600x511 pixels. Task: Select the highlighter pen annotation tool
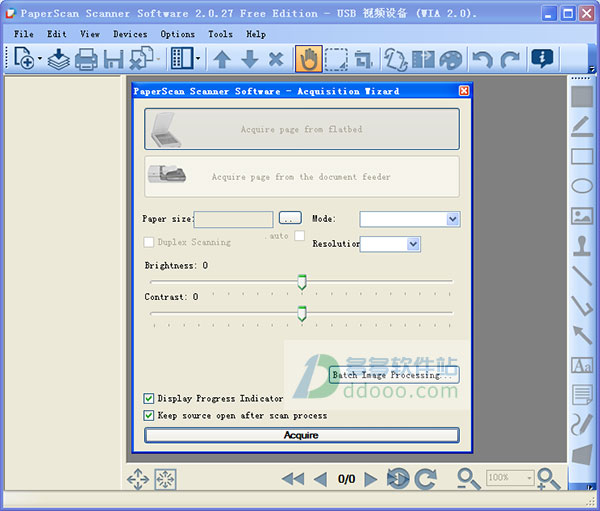coord(582,126)
